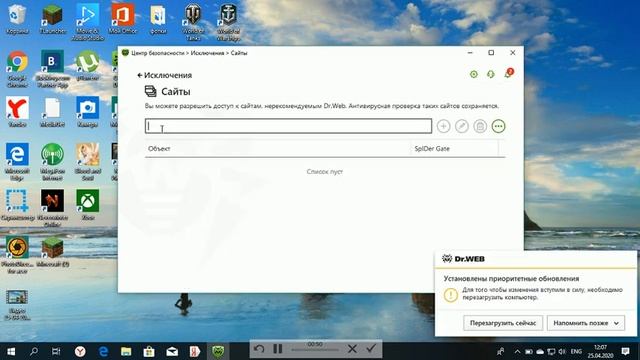Open the Action Center notifications icon
The width and height of the screenshot is (640, 360).
point(625,351)
